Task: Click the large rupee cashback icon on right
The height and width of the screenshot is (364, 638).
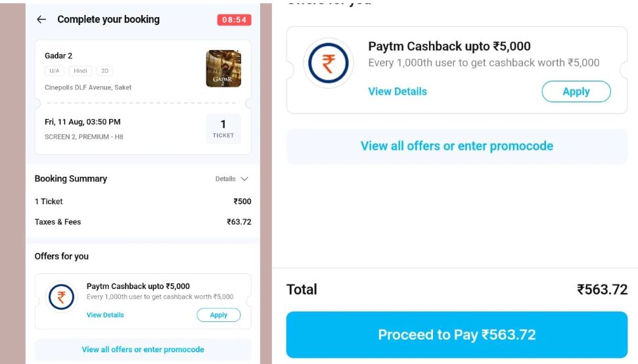Action: [x=329, y=63]
